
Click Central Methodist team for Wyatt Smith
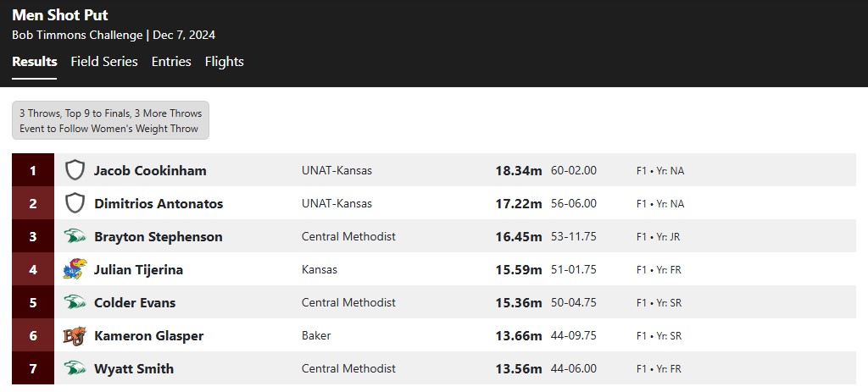pos(348,368)
